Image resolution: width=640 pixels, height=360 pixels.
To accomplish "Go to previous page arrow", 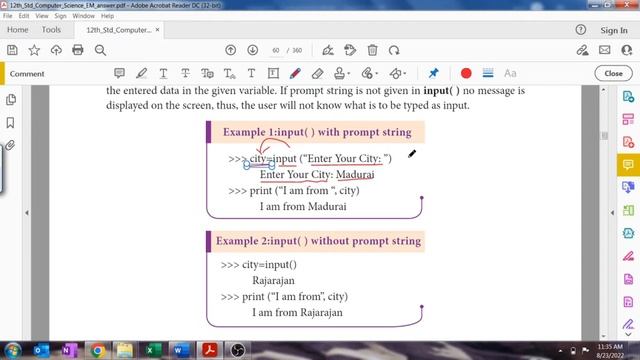I will pyautogui.click(x=231, y=50).
